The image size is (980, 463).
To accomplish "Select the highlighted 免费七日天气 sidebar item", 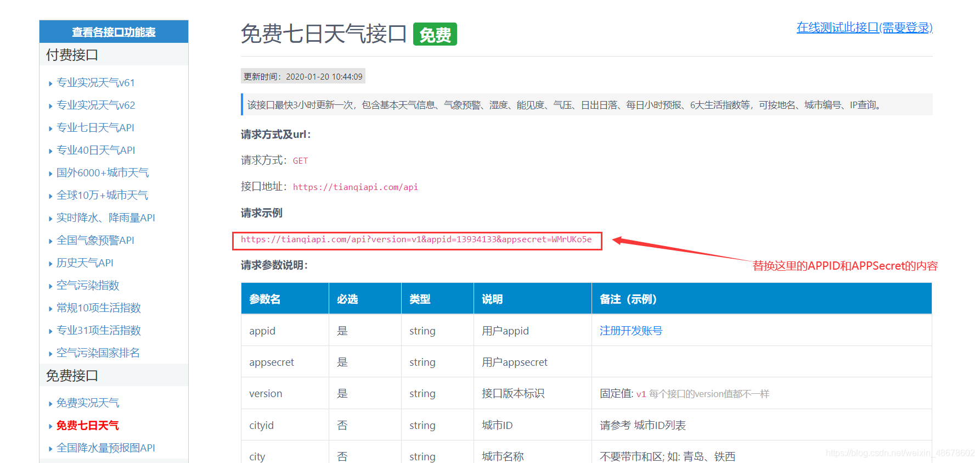I will click(88, 425).
